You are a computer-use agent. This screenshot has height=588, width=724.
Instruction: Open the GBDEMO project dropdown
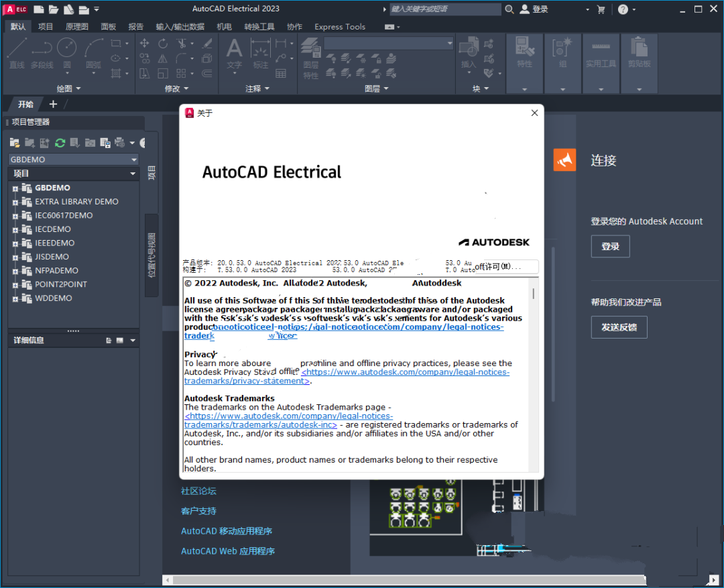(x=133, y=160)
